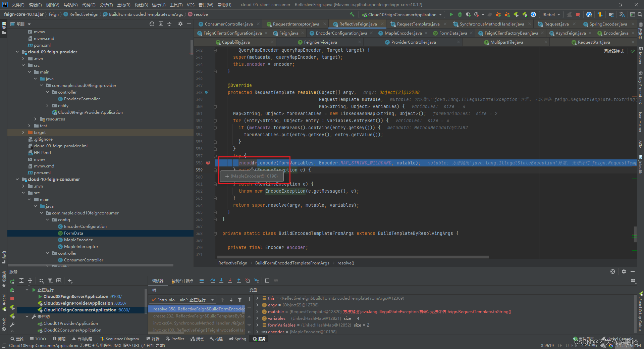Click editor horizontal scrollbar

coord(354,257)
